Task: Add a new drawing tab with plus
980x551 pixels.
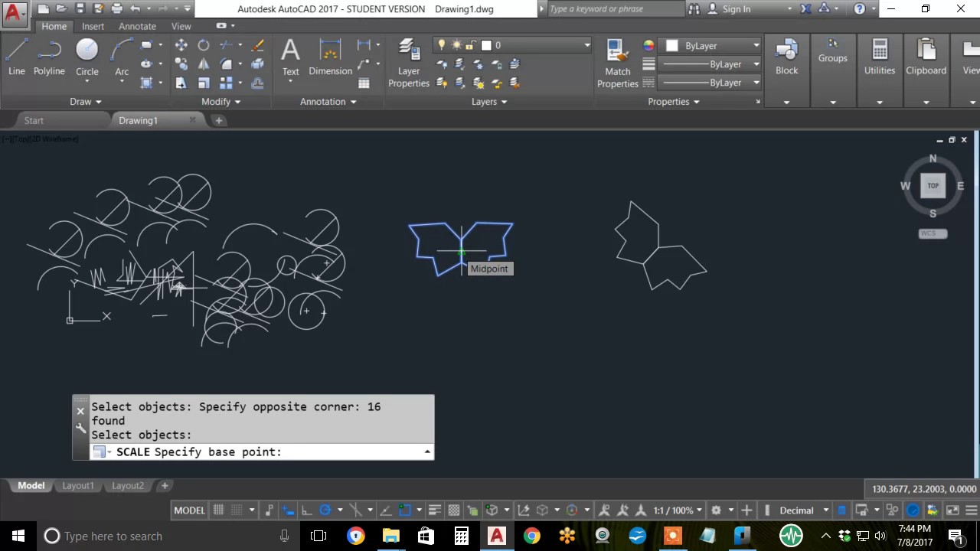Action: 218,120
